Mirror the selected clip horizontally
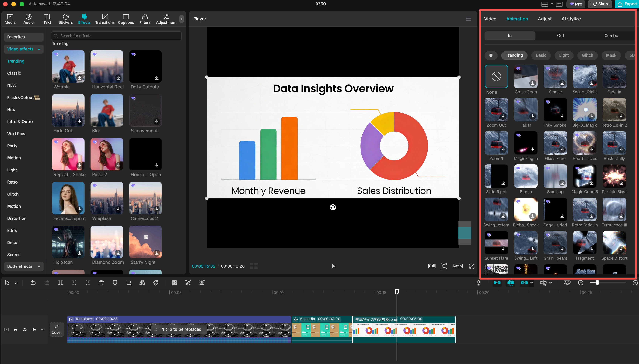This screenshot has width=639, height=364. click(x=142, y=283)
